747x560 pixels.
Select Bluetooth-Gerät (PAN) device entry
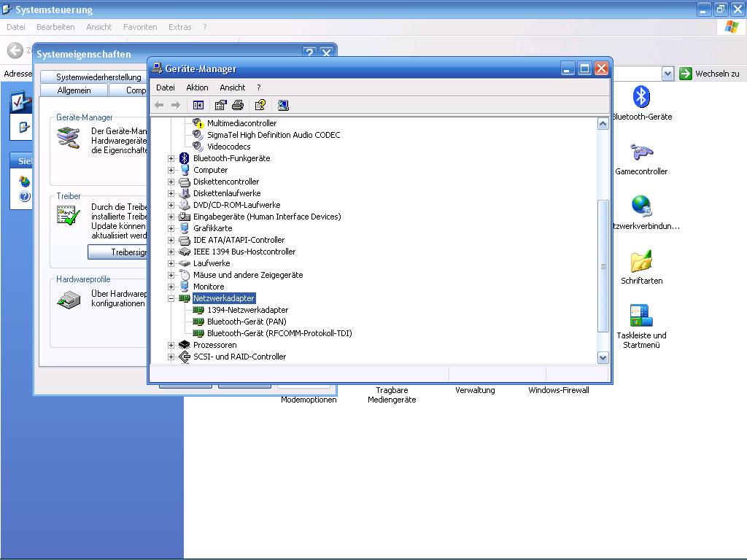tap(246, 322)
